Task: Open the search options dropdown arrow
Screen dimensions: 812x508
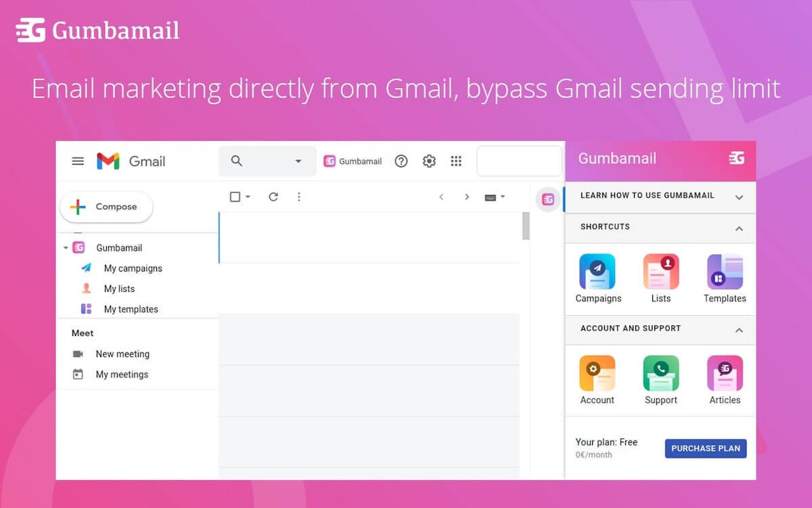Action: (x=298, y=161)
